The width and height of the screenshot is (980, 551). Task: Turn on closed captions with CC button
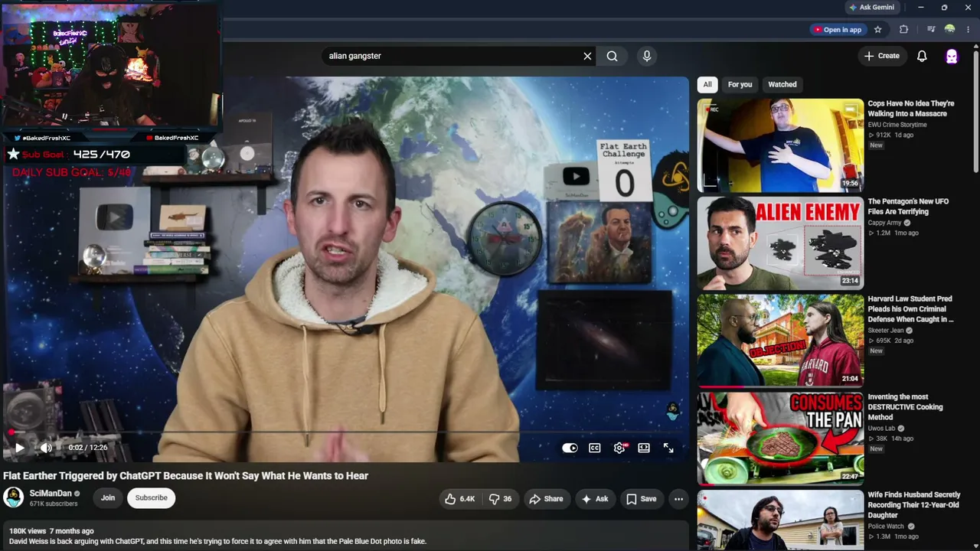click(594, 448)
